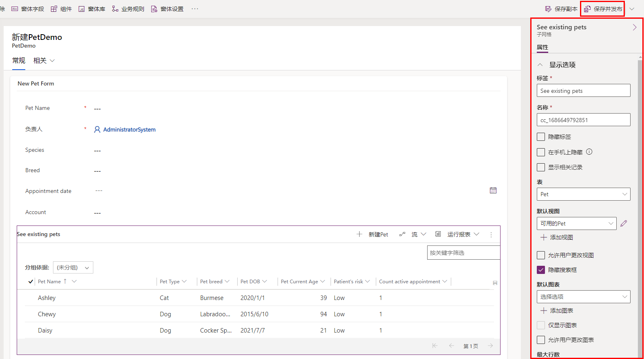Click the Pet Name field value
Screen dimensions: 644x359
(x=97, y=109)
